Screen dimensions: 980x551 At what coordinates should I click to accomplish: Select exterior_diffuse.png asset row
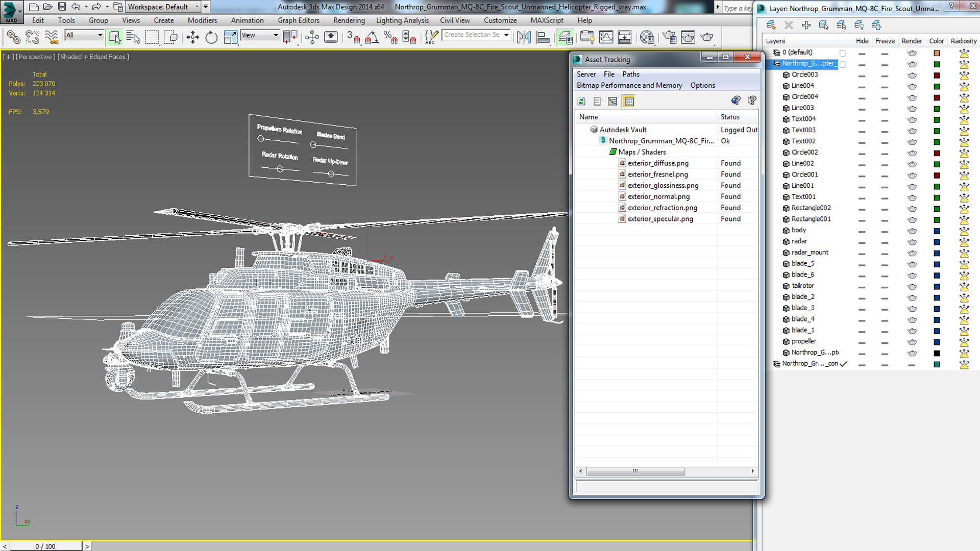[x=667, y=163]
